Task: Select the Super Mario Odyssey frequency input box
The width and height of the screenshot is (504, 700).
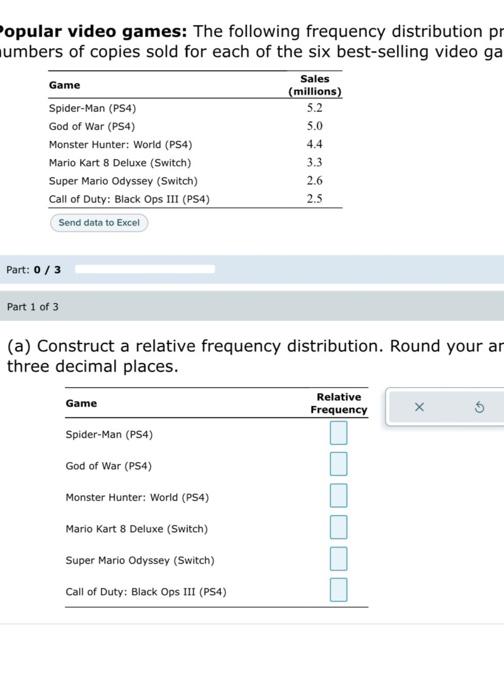Action: coord(338,559)
